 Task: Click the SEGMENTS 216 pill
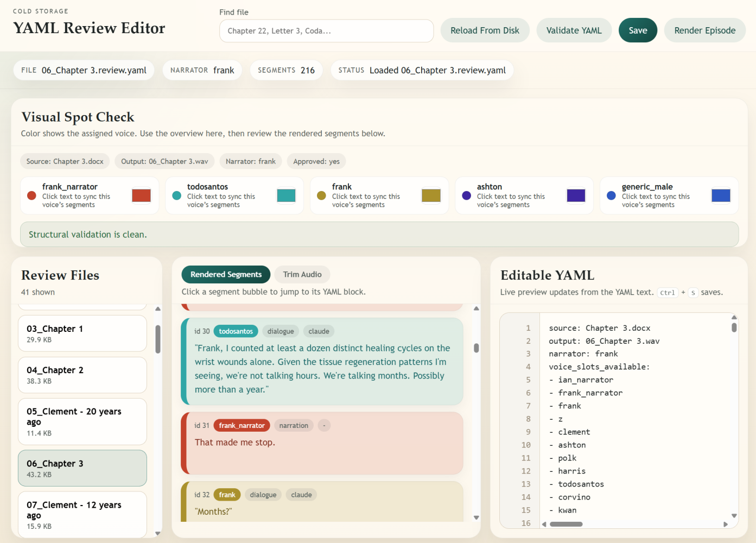click(x=286, y=70)
